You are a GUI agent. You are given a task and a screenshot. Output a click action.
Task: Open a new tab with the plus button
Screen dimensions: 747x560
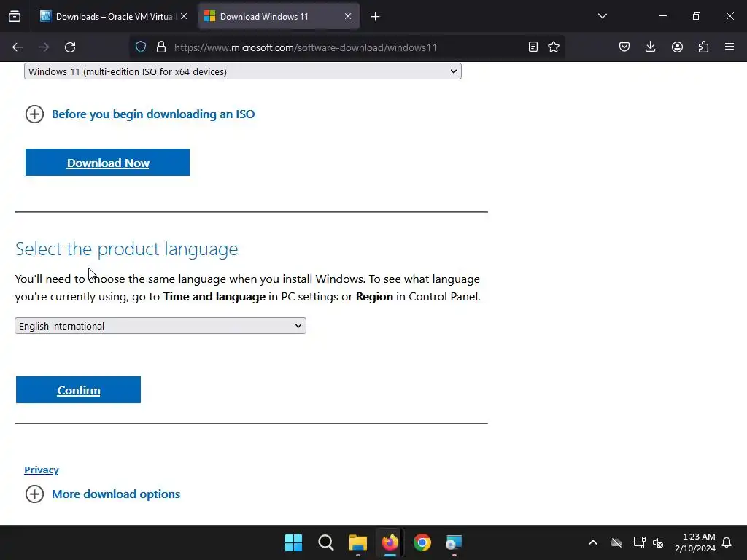point(376,17)
